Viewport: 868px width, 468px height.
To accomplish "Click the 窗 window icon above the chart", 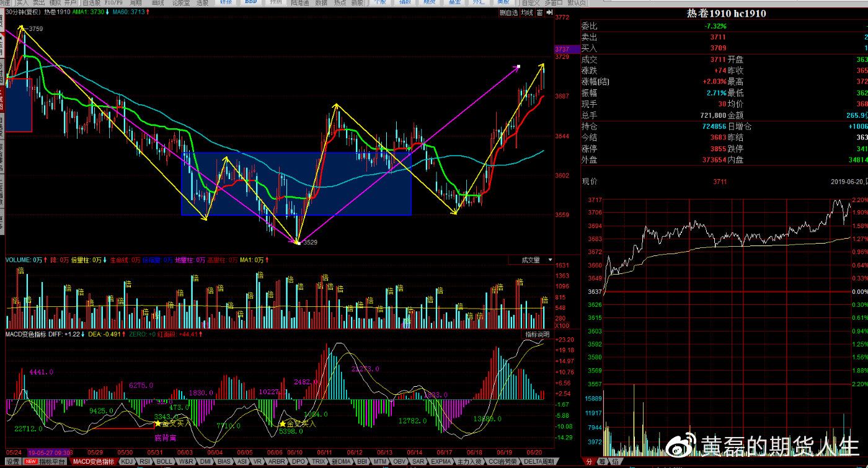I will click(540, 12).
